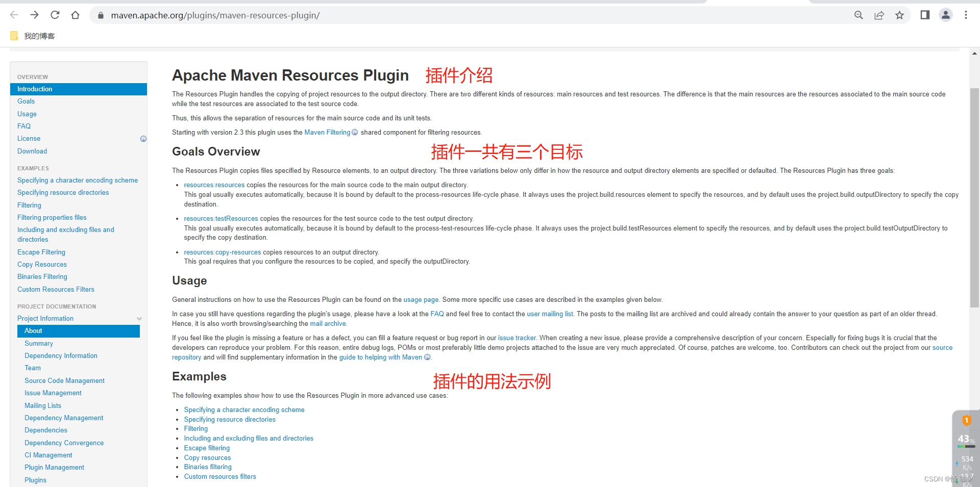Image resolution: width=980 pixels, height=487 pixels.
Task: Open Plugins sidebar item
Action: [35, 480]
